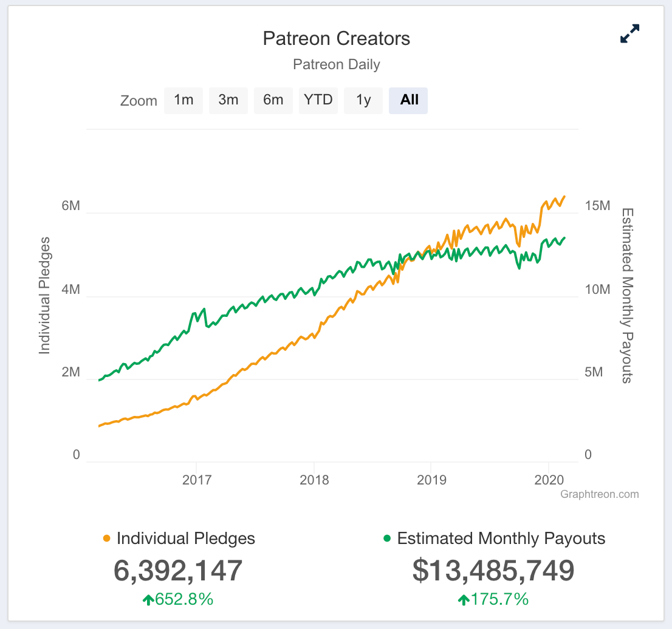Click the green up-arrow beside 175.7%
672x629 pixels.
[x=463, y=599]
